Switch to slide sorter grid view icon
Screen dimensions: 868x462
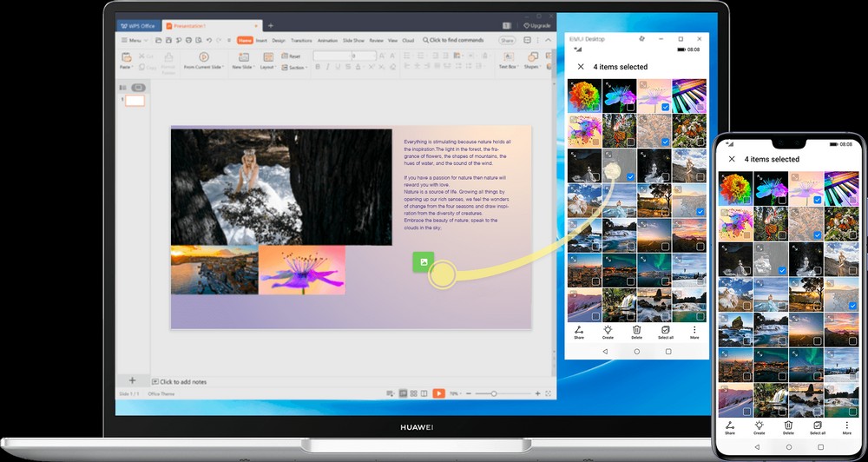[x=414, y=393]
